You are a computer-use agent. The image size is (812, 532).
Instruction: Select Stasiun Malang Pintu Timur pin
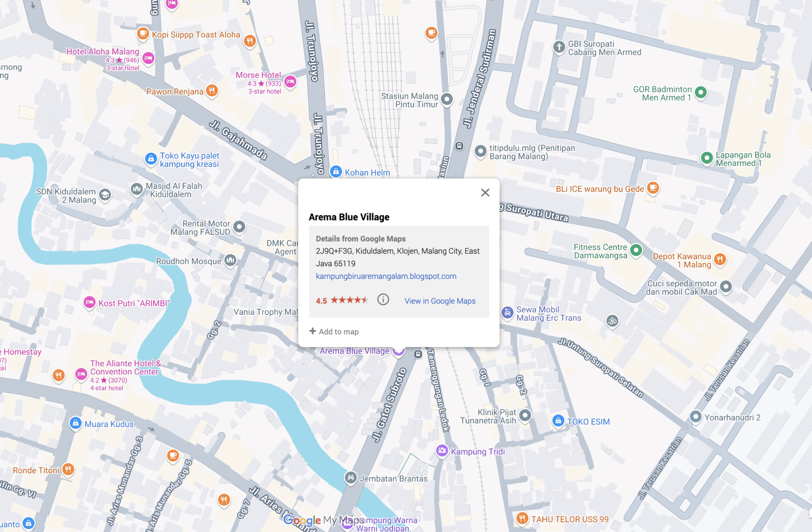pyautogui.click(x=447, y=99)
